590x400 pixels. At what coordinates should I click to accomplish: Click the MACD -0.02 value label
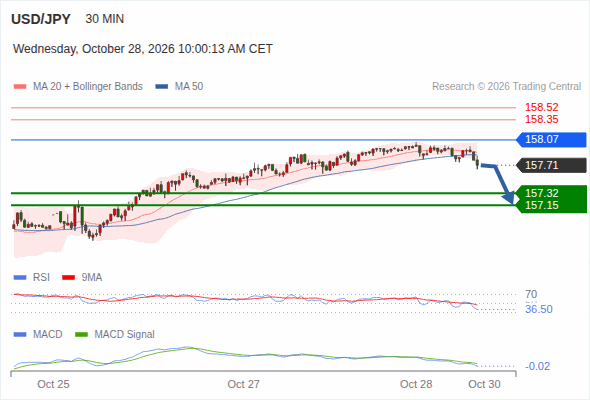537,366
